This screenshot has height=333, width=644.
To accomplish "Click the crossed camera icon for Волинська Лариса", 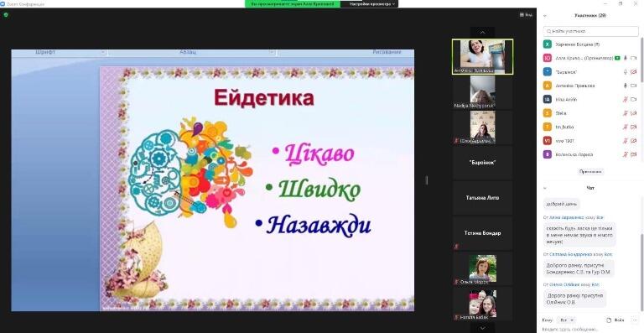I will click(x=634, y=155).
